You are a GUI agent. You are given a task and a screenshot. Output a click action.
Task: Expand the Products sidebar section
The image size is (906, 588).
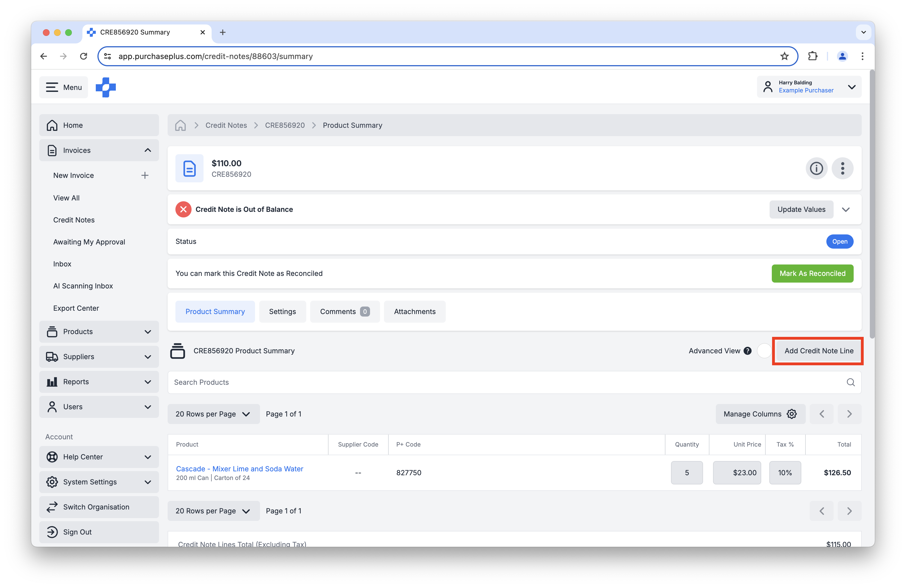pyautogui.click(x=99, y=332)
